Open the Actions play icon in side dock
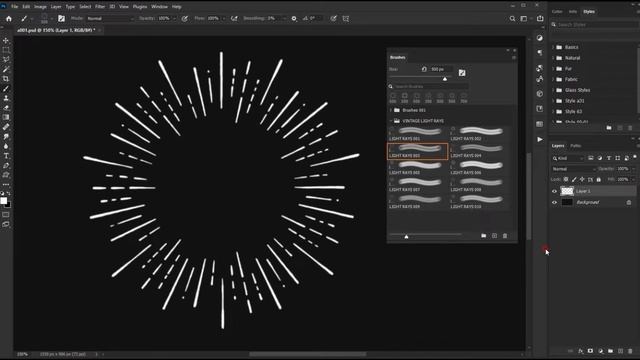 (x=540, y=140)
